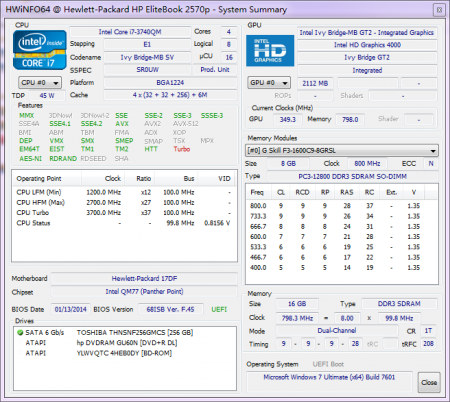Click the TDP 45 W value
This screenshot has height=402, width=450.
pos(47,96)
